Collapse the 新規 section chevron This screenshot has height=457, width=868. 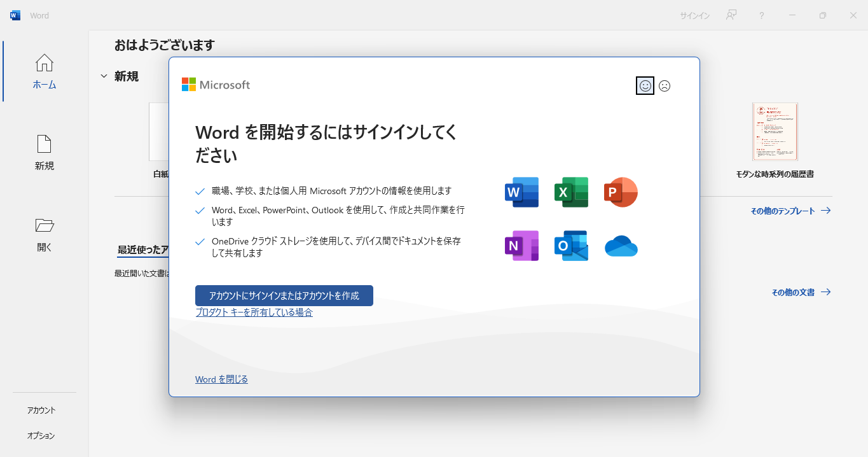[x=104, y=76]
